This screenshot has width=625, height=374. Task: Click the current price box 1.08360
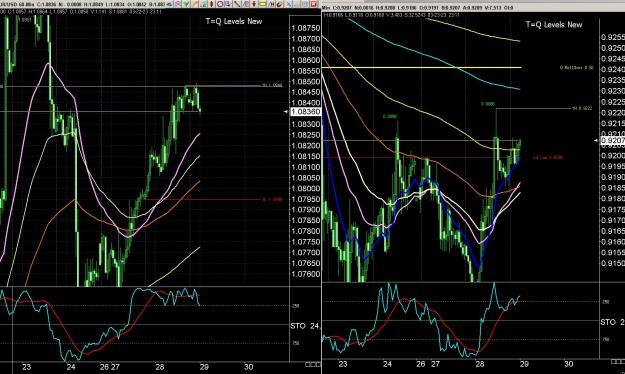pos(306,112)
